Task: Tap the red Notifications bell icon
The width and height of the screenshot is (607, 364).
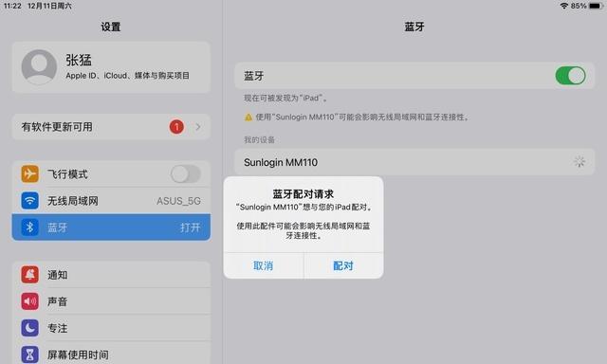Action: coord(29,275)
